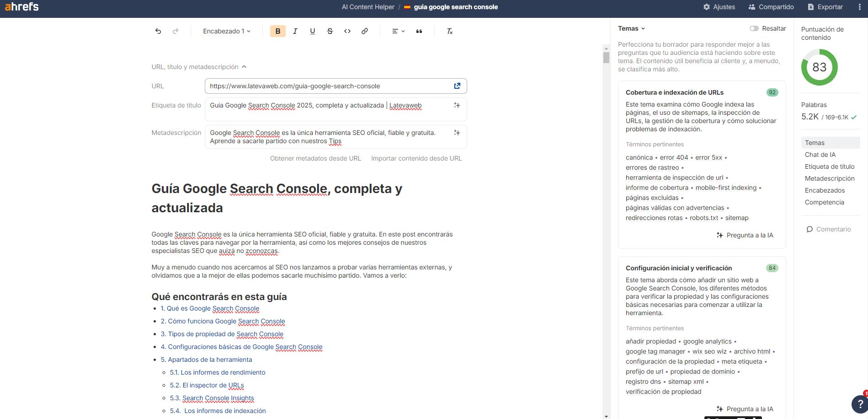The image size is (868, 419).
Task: Click the content score 83 progress circle
Action: [x=820, y=67]
